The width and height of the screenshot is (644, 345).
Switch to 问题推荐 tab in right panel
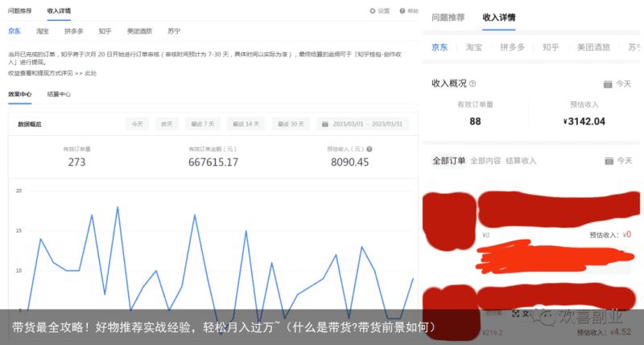[x=448, y=18]
